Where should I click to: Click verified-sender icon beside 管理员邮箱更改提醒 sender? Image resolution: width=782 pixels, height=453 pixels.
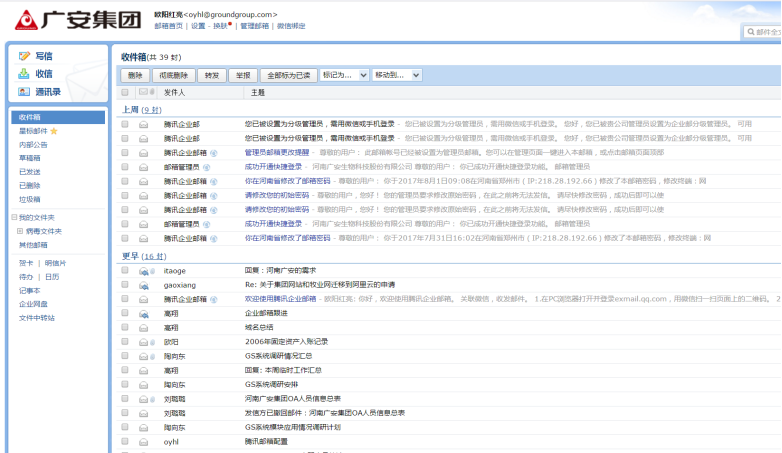[213, 153]
